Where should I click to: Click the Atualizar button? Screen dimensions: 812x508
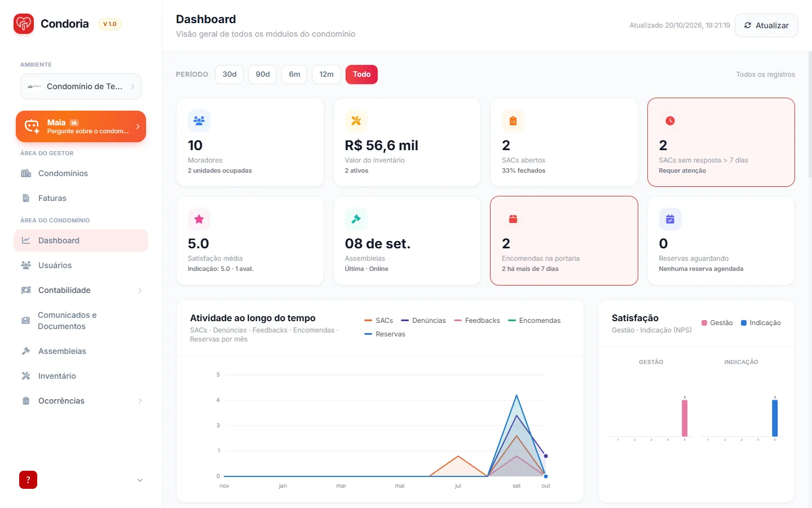766,25
